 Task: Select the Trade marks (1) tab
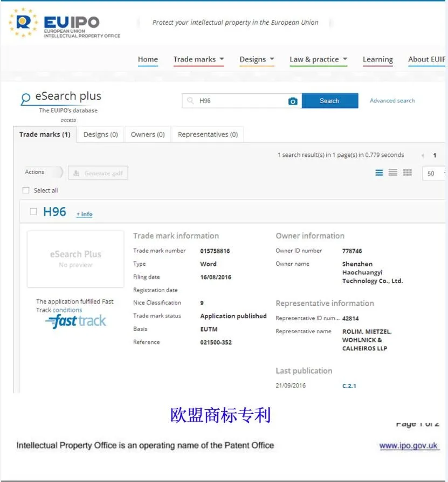click(45, 135)
